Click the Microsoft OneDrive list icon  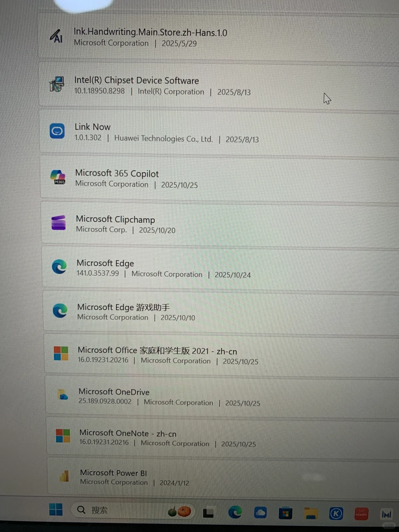click(x=62, y=395)
